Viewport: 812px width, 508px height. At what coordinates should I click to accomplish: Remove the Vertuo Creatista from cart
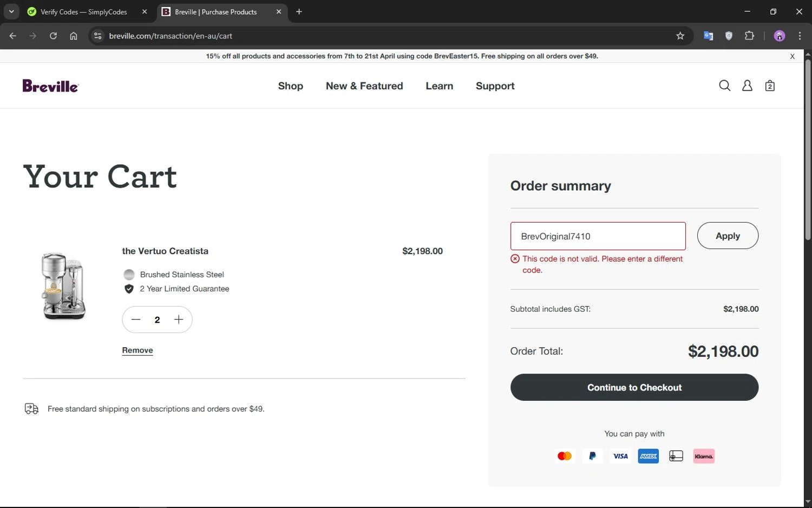tap(137, 350)
